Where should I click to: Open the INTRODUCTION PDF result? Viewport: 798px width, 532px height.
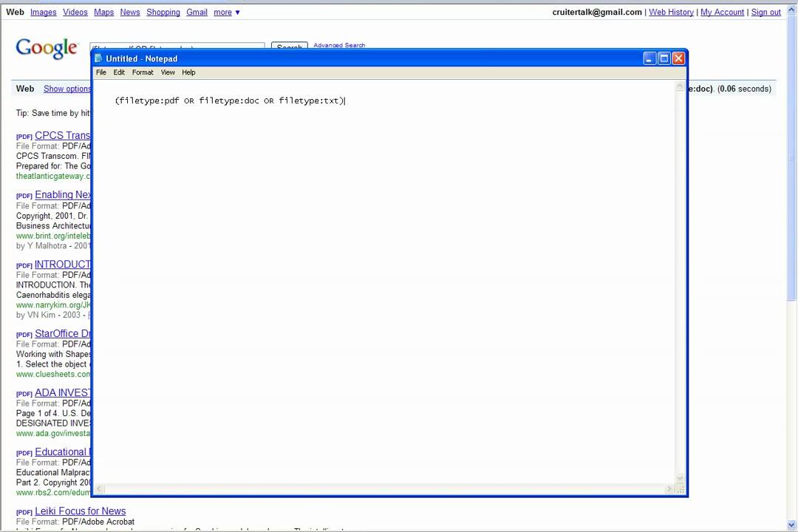click(x=62, y=265)
